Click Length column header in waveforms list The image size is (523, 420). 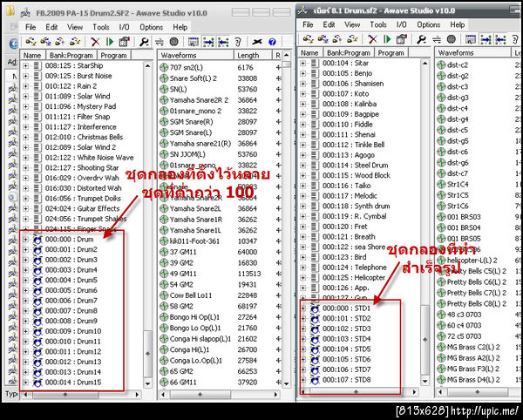[253, 56]
